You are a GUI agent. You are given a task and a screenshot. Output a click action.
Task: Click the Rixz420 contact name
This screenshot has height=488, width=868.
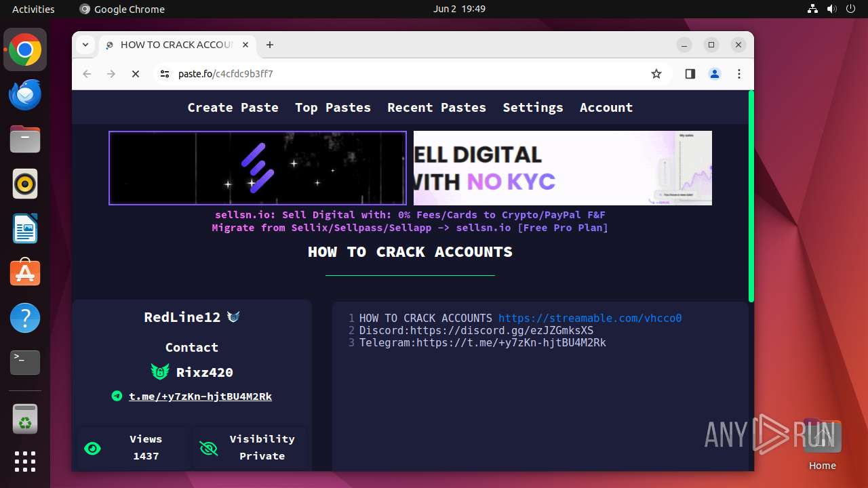[x=205, y=372]
